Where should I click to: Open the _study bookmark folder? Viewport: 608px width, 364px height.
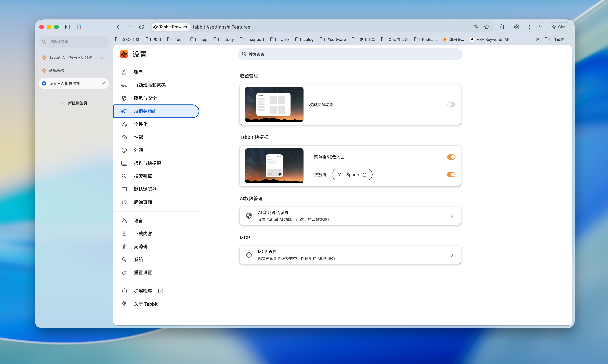point(223,39)
